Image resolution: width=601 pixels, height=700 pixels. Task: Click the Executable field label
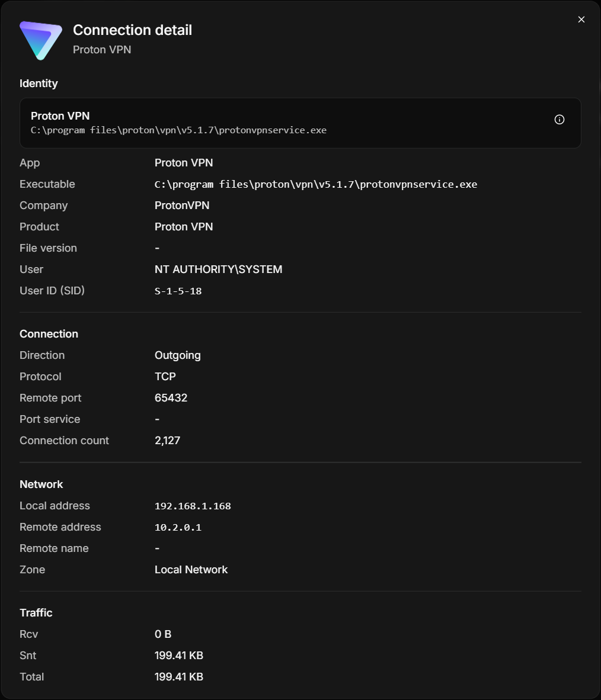(x=47, y=184)
